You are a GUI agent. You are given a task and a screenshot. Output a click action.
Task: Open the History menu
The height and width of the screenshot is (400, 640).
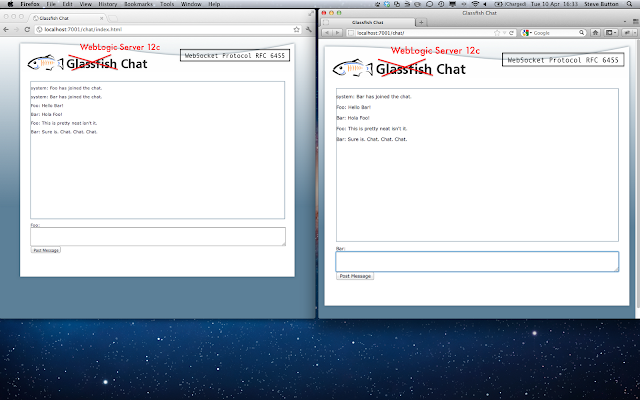pos(108,4)
